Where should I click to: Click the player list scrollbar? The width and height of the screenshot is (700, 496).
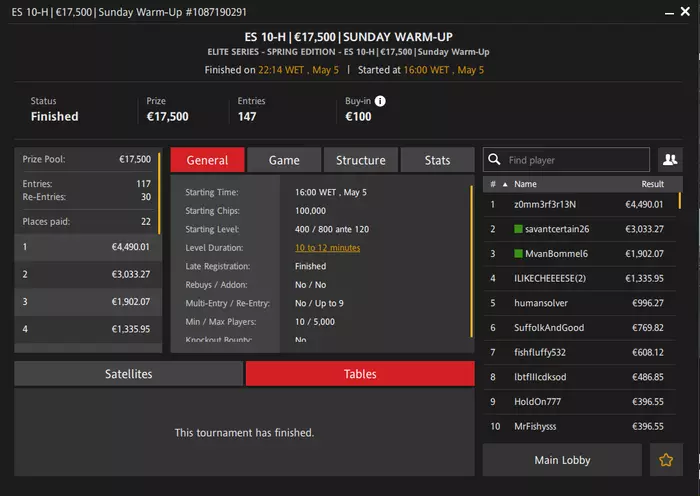680,200
